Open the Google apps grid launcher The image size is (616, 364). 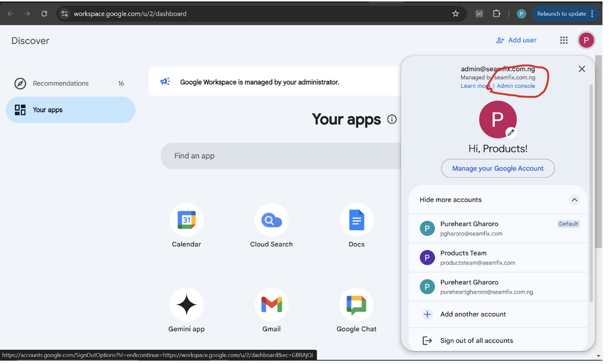point(564,40)
